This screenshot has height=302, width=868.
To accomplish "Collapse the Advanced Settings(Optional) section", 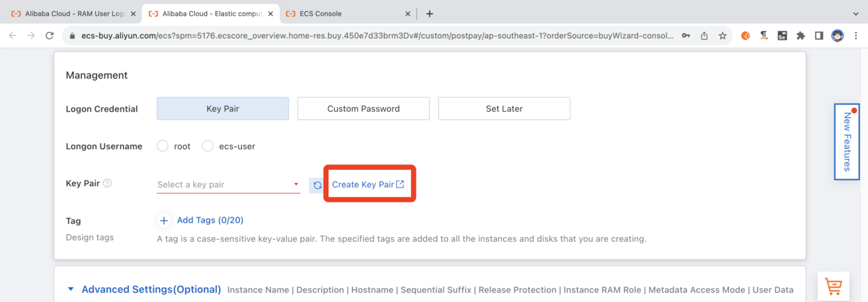I will point(71,289).
